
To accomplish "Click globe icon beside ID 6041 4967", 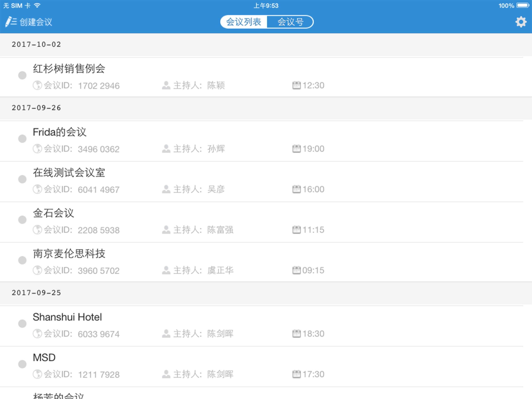I will click(37, 189).
